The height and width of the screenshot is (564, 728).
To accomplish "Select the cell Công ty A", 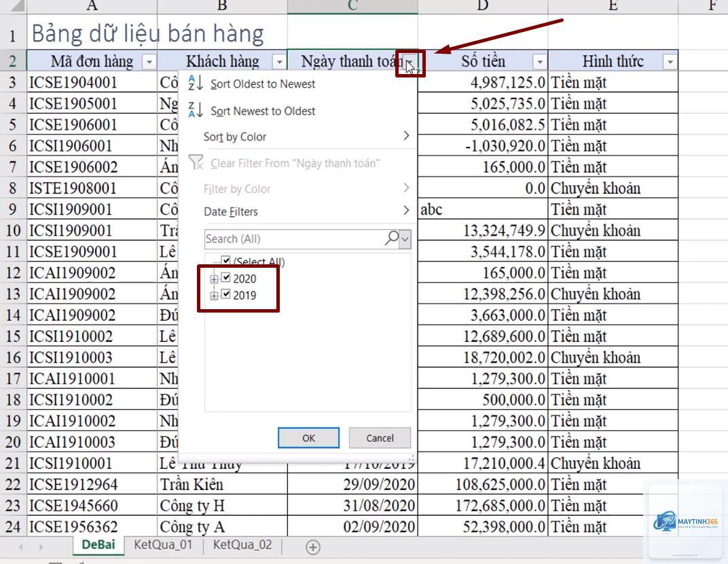I will coord(222,527).
